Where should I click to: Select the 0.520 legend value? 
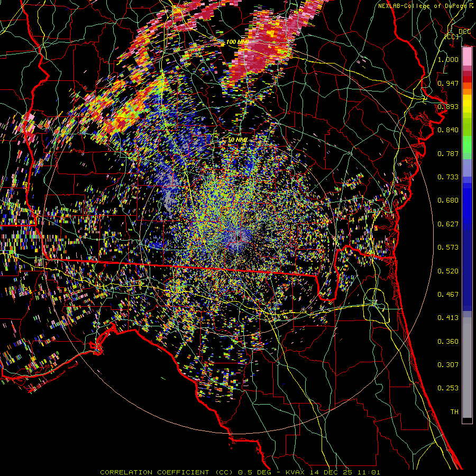tap(448, 271)
